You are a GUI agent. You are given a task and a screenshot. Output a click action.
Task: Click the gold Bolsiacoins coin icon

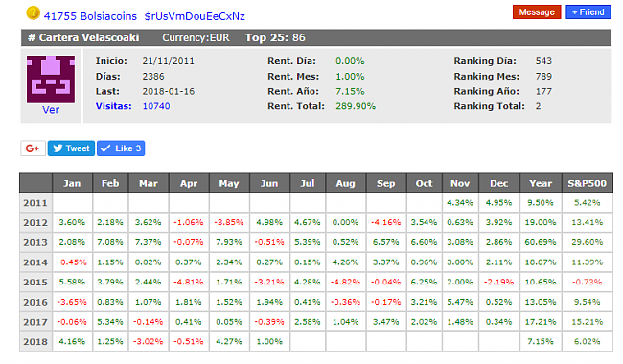33,13
